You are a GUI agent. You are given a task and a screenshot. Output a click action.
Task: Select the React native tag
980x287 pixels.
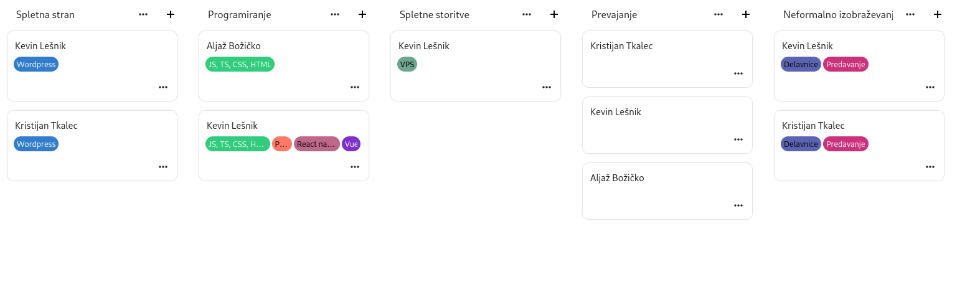click(x=316, y=144)
